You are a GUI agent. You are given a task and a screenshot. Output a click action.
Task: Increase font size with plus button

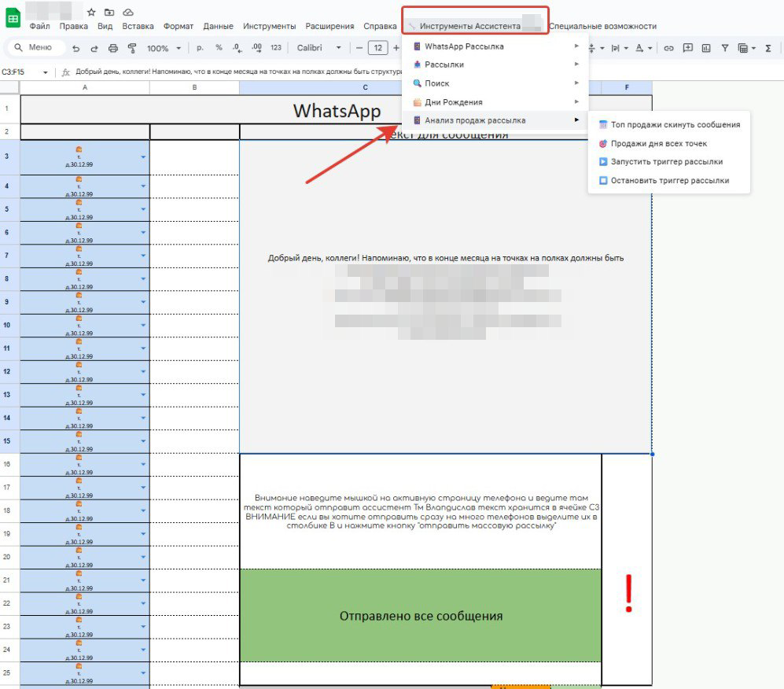pyautogui.click(x=396, y=48)
